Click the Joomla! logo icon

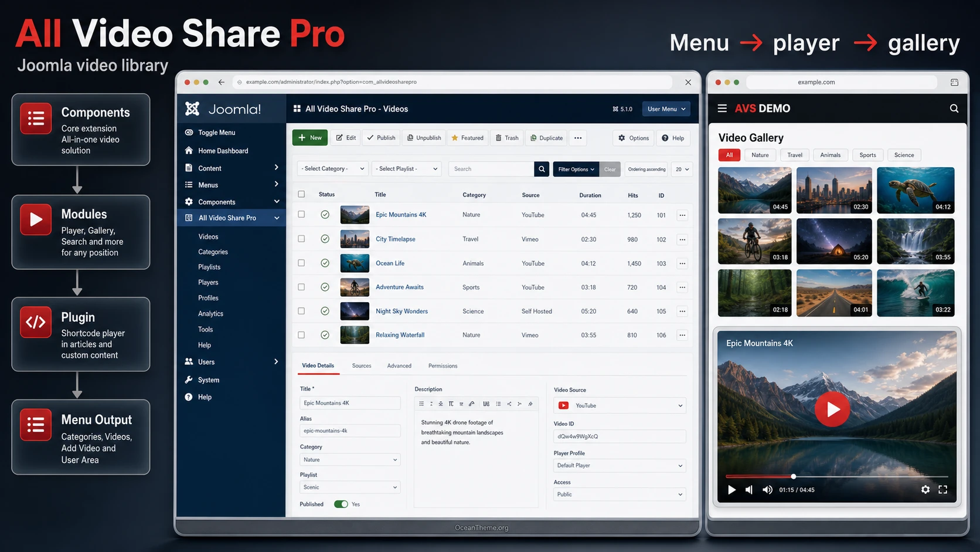192,109
